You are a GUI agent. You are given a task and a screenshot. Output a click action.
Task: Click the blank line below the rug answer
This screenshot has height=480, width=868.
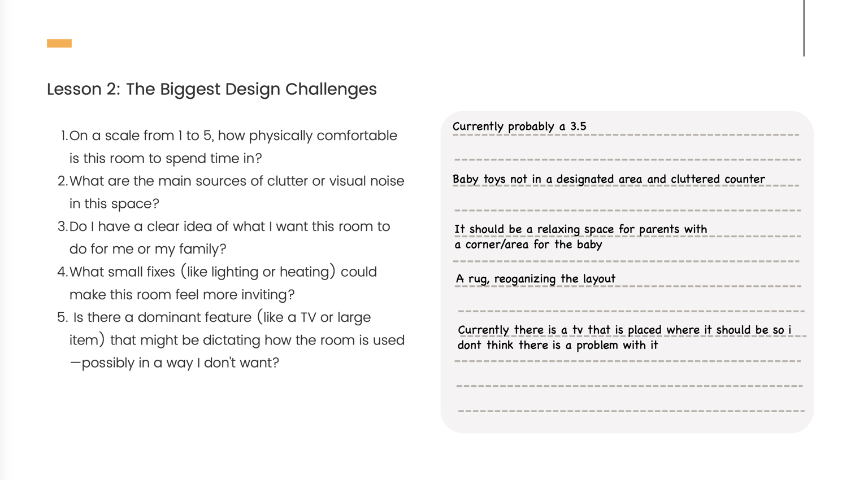pos(631,311)
